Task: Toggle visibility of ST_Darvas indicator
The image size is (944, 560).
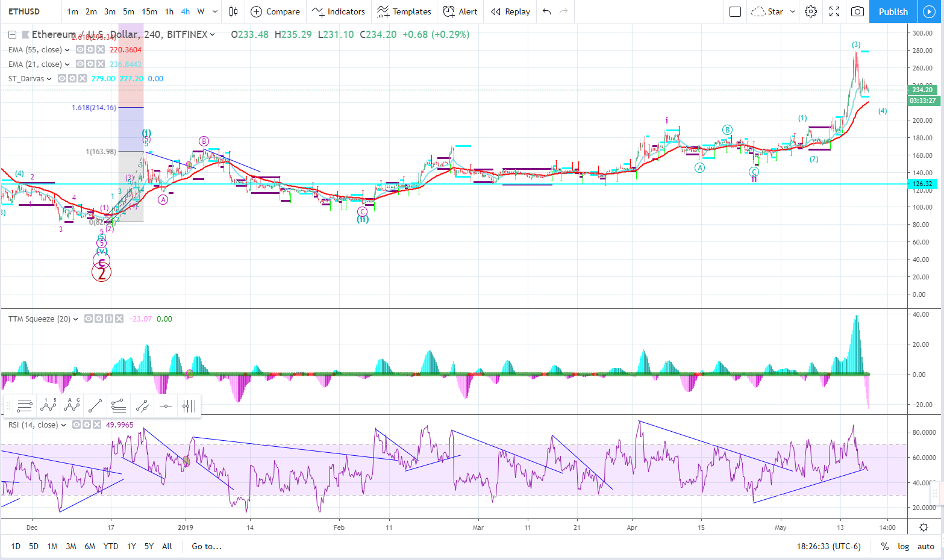Action: [x=62, y=78]
